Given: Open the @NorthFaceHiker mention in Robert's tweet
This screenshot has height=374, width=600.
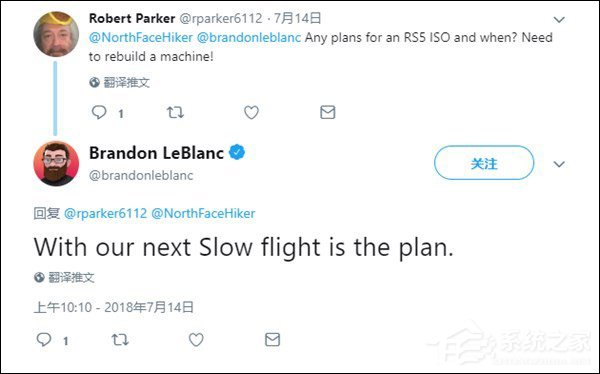Looking at the screenshot, I should [x=141, y=38].
